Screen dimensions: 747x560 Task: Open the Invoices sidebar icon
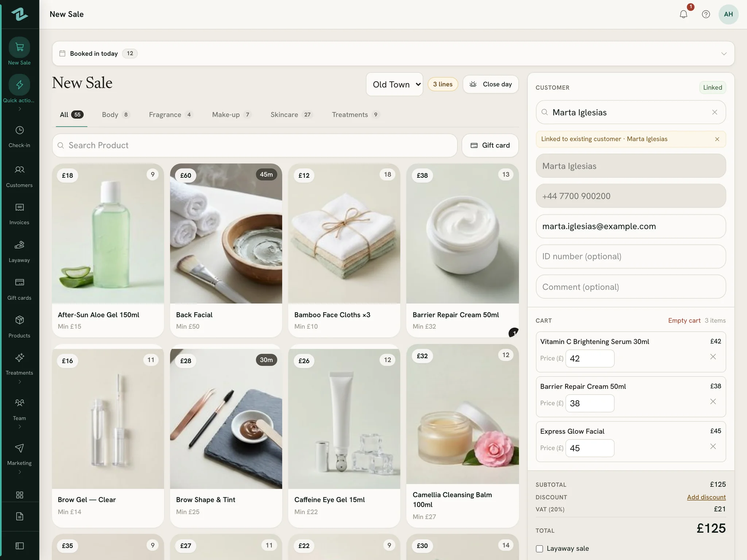[x=19, y=208]
